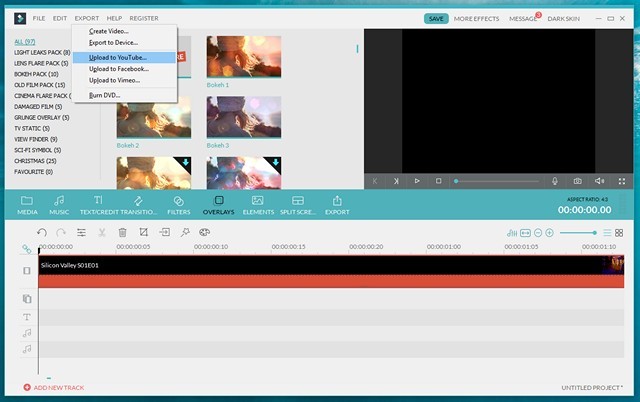Open the Message notifications
This screenshot has height=402, width=640.
(523, 19)
